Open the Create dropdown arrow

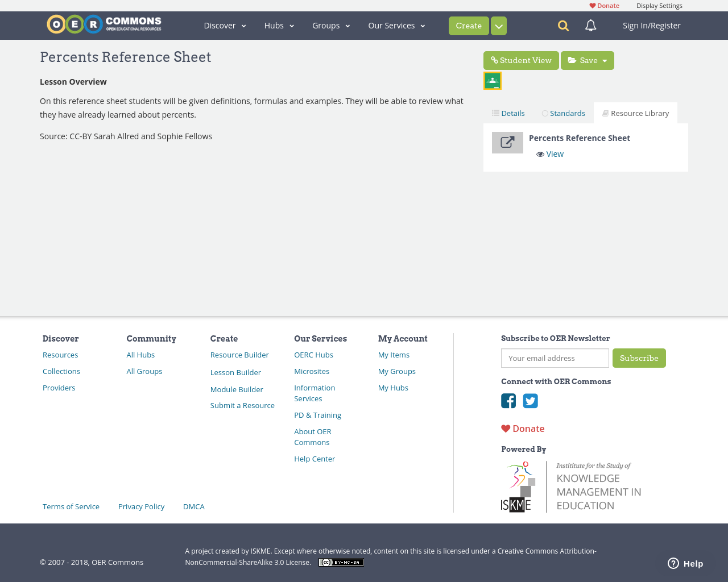pyautogui.click(x=498, y=25)
